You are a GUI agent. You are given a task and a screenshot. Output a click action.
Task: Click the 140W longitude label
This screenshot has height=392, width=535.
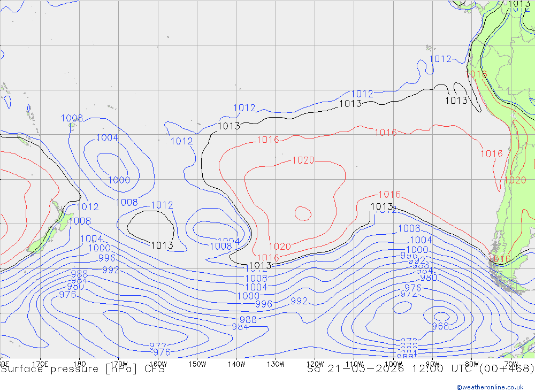pos(236,364)
